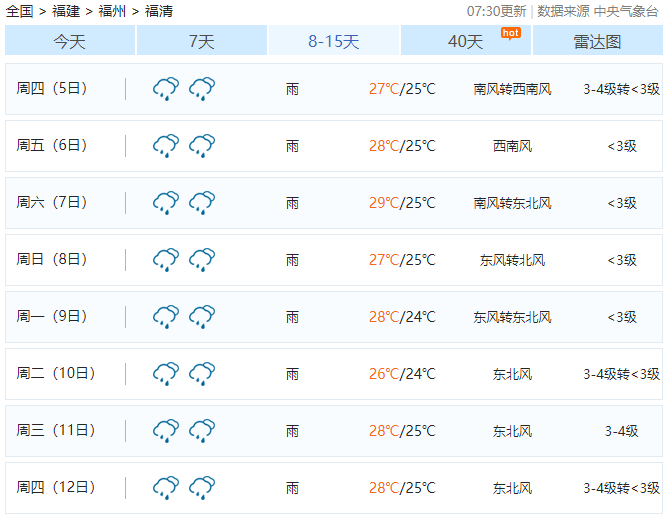Select the 周一（9日）date label
This screenshot has height=526, width=671.
(x=52, y=316)
